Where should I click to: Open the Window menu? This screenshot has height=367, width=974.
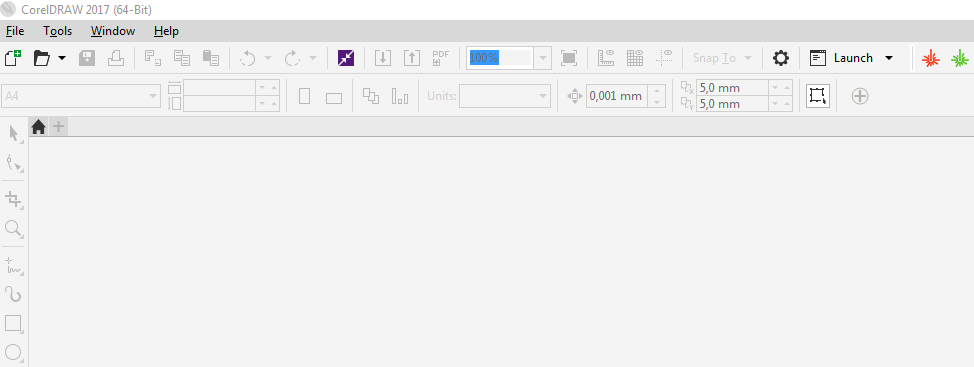tap(113, 31)
